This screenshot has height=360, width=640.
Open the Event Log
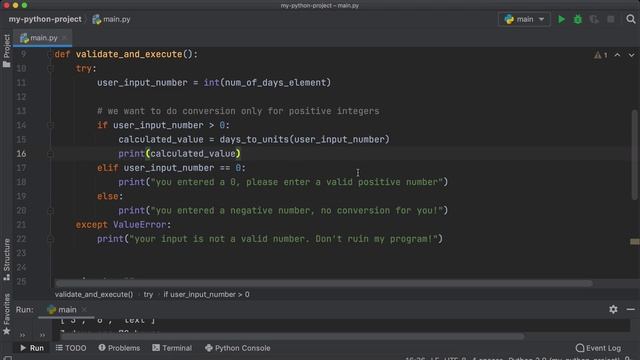tap(598, 348)
